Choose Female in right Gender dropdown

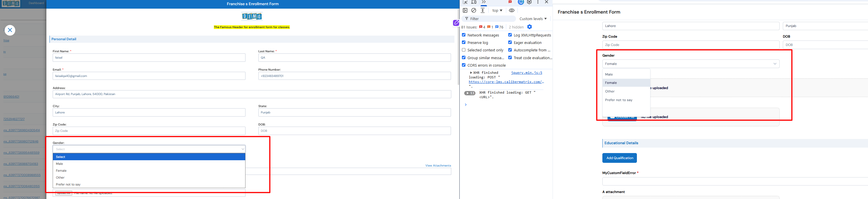[626, 83]
